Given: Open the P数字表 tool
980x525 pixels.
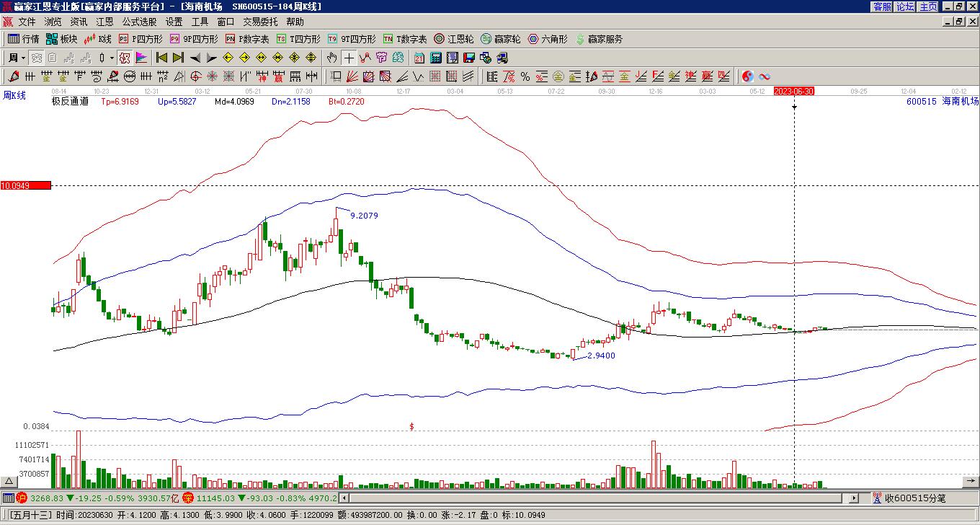Looking at the screenshot, I should [247, 39].
